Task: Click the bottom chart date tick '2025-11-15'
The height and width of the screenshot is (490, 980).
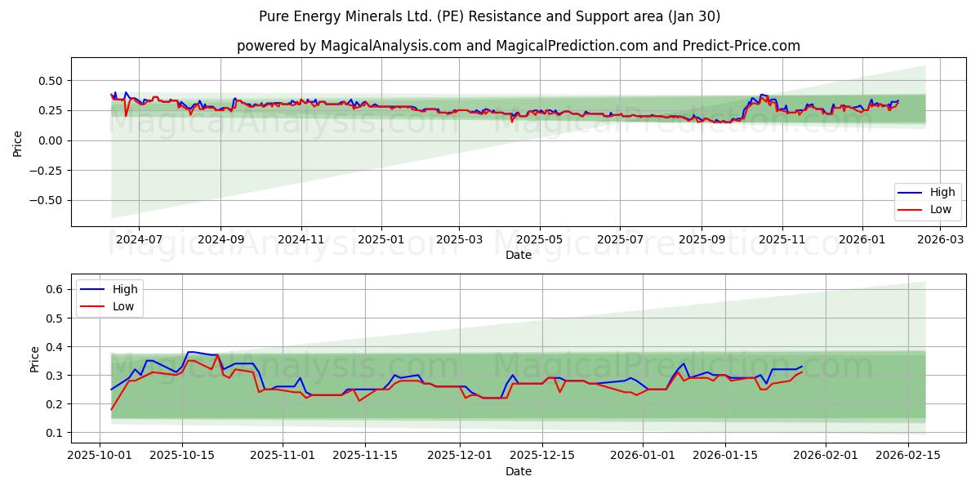Action: click(363, 457)
